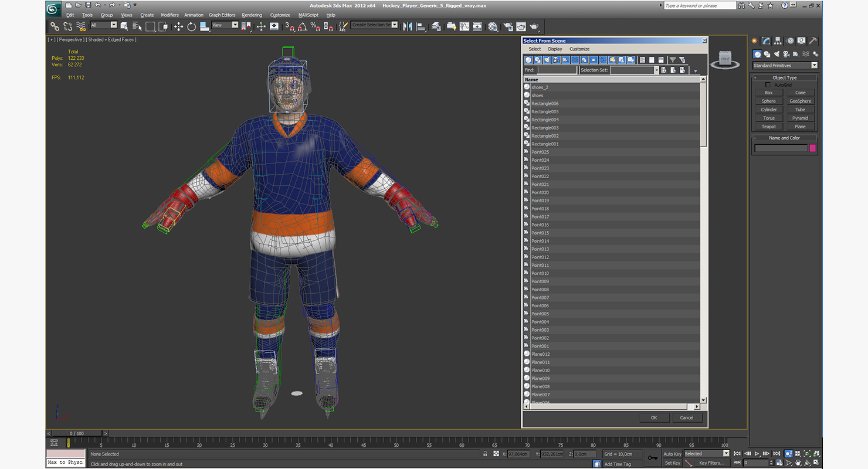
Task: Open the Utilities hammer tab
Action: point(813,41)
